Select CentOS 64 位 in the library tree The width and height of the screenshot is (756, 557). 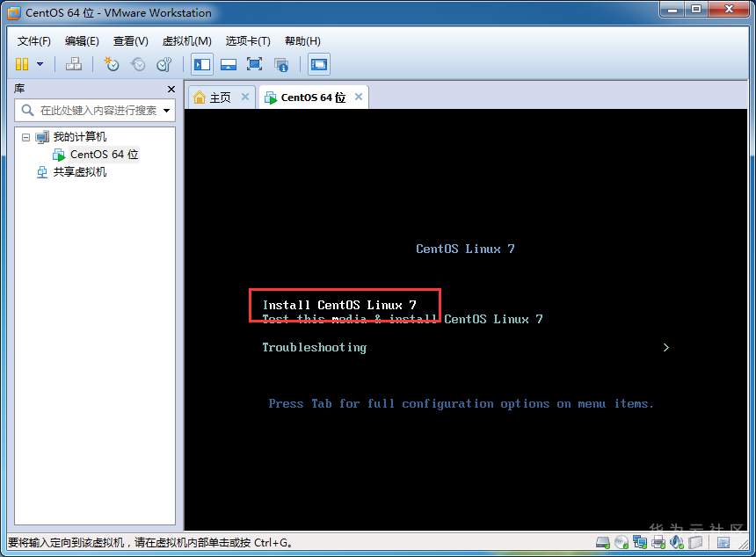[104, 155]
